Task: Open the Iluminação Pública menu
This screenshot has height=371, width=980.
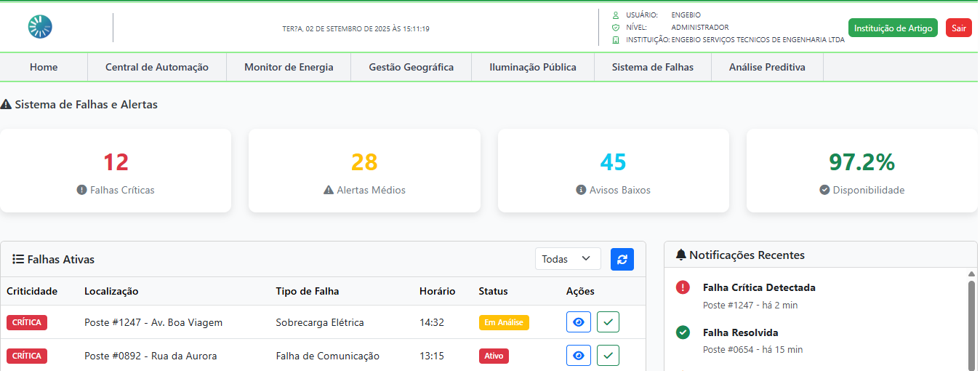Action: coord(533,67)
